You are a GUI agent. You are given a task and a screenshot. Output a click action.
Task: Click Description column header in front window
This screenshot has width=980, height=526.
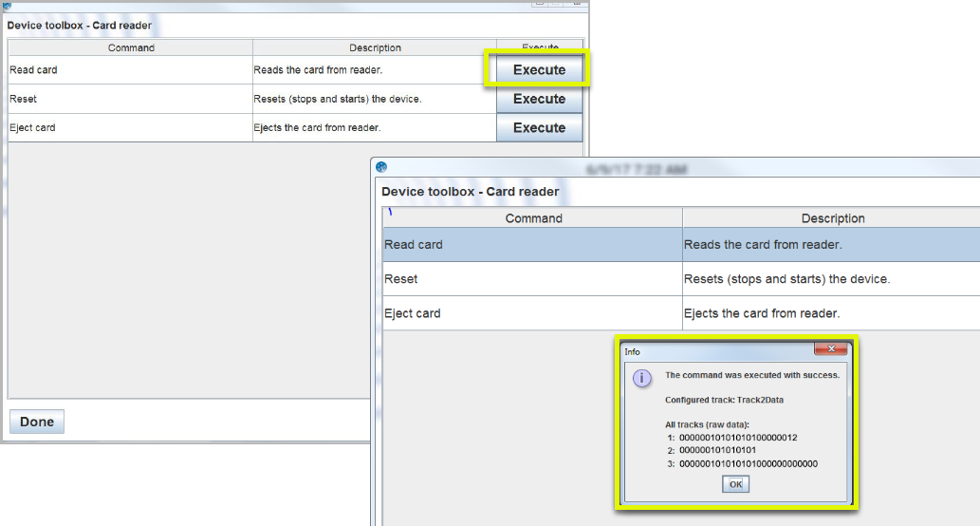(x=833, y=218)
